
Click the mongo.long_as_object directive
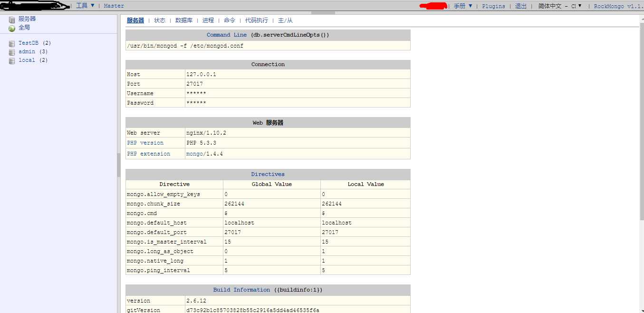tap(160, 251)
